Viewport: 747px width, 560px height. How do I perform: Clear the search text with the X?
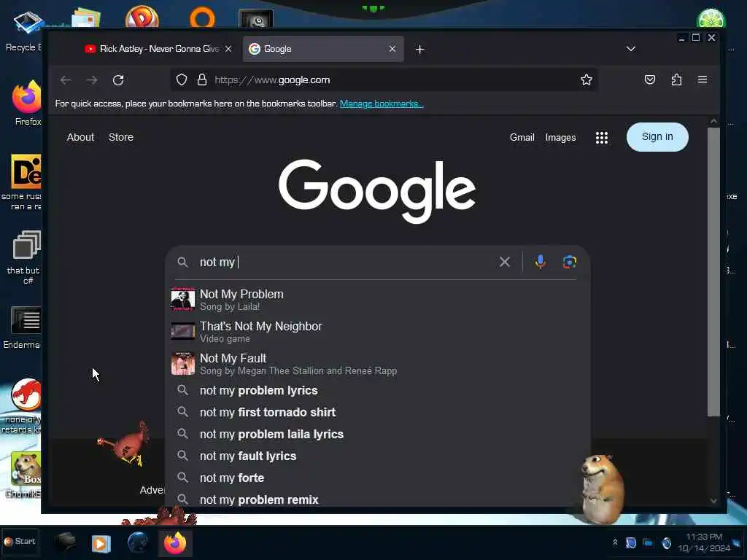tap(505, 262)
